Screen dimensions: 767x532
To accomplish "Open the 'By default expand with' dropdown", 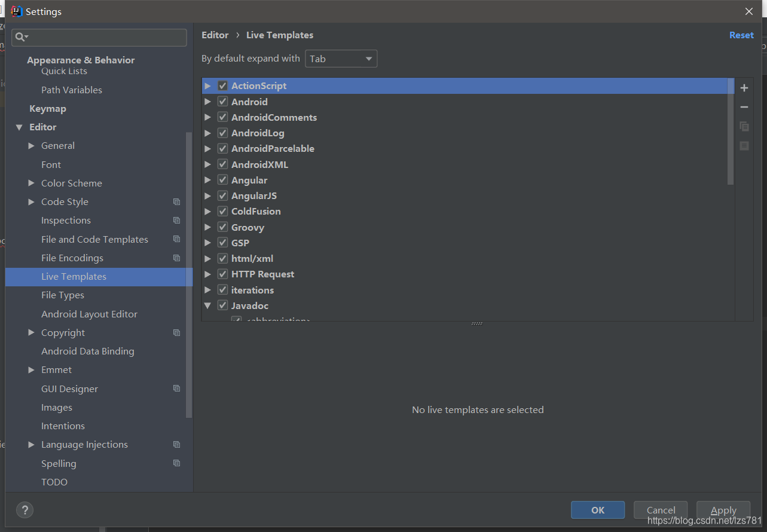I will (341, 58).
